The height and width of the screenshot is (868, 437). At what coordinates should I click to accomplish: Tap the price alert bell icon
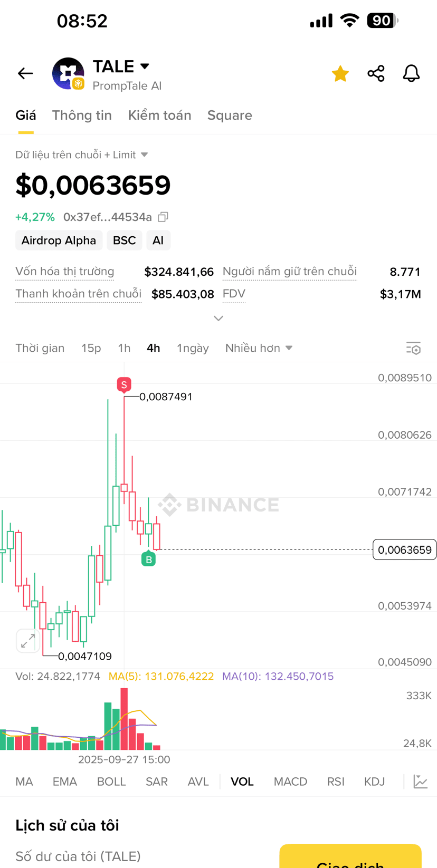(x=411, y=73)
